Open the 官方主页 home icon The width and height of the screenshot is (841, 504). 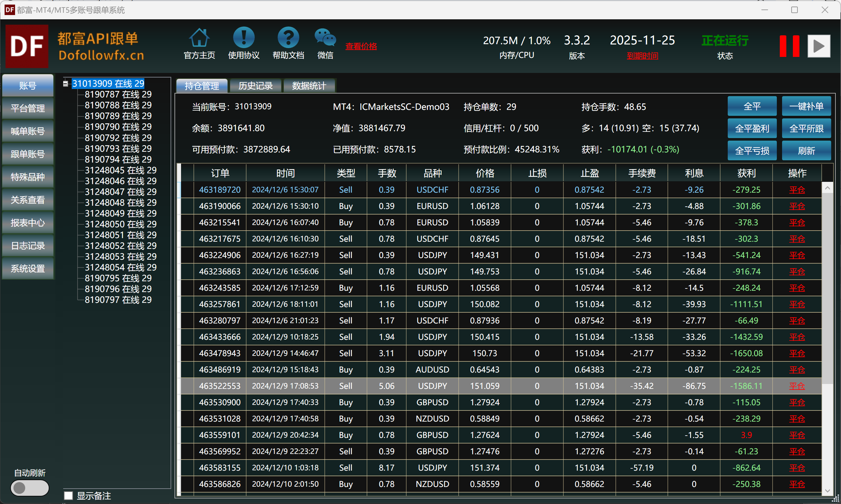click(x=199, y=38)
